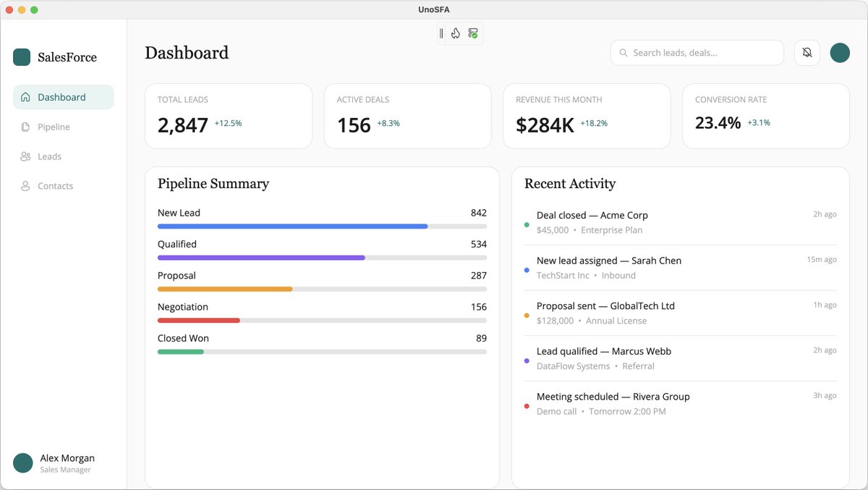The height and width of the screenshot is (490, 868).
Task: Click the Closed Won green progress bar
Action: tap(322, 352)
